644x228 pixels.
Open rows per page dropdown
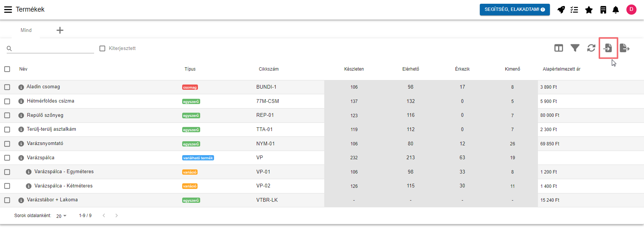coord(61,216)
